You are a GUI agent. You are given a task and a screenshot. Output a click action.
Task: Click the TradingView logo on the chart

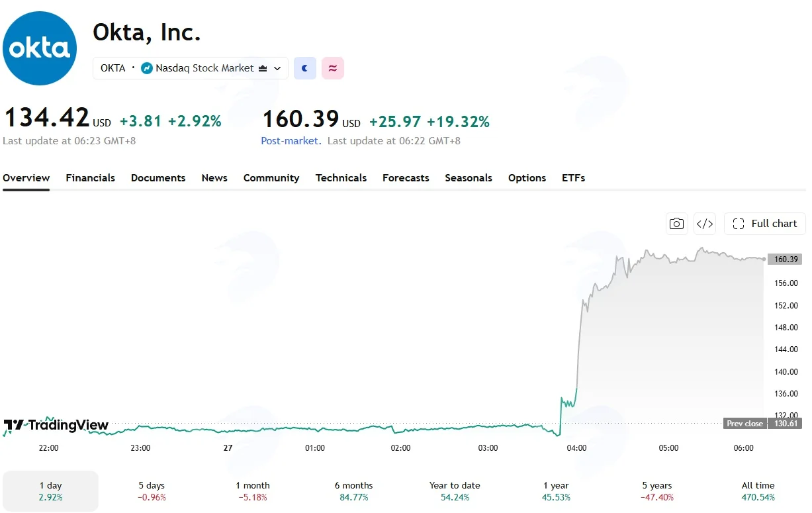(56, 425)
